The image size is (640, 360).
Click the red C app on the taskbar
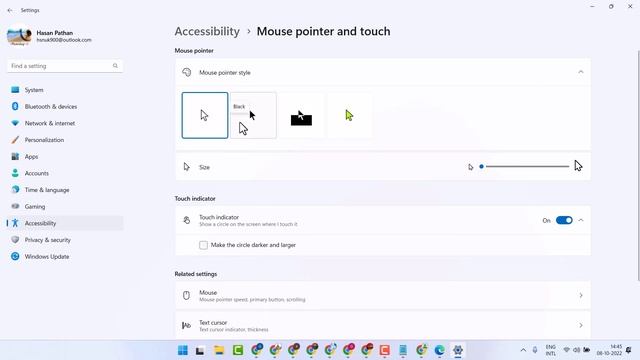384,350
